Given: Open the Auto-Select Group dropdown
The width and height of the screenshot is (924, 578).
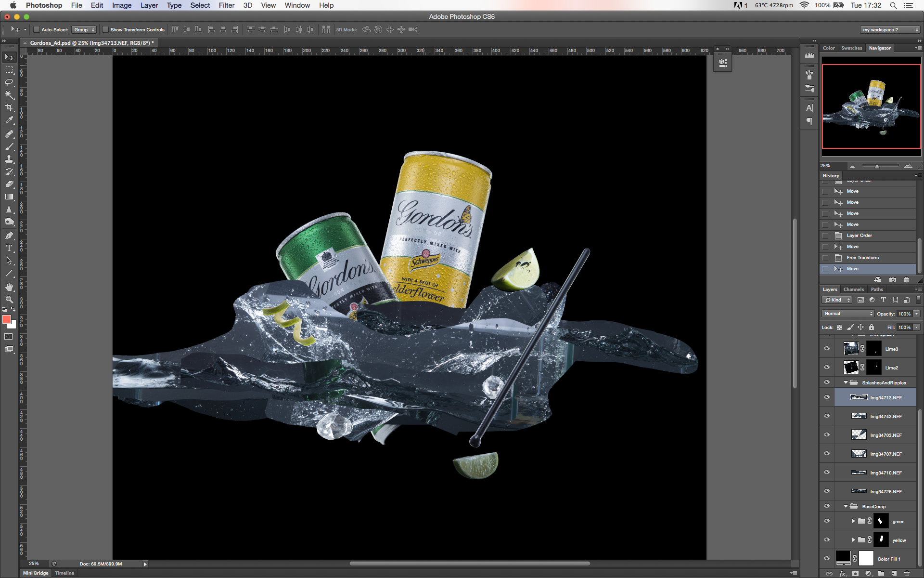Looking at the screenshot, I should (x=84, y=29).
